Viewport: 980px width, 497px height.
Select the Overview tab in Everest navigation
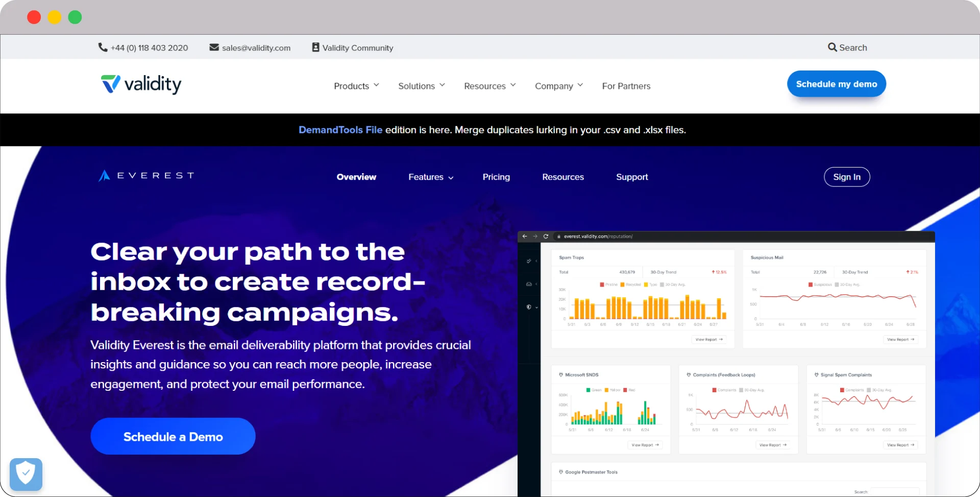(x=356, y=177)
